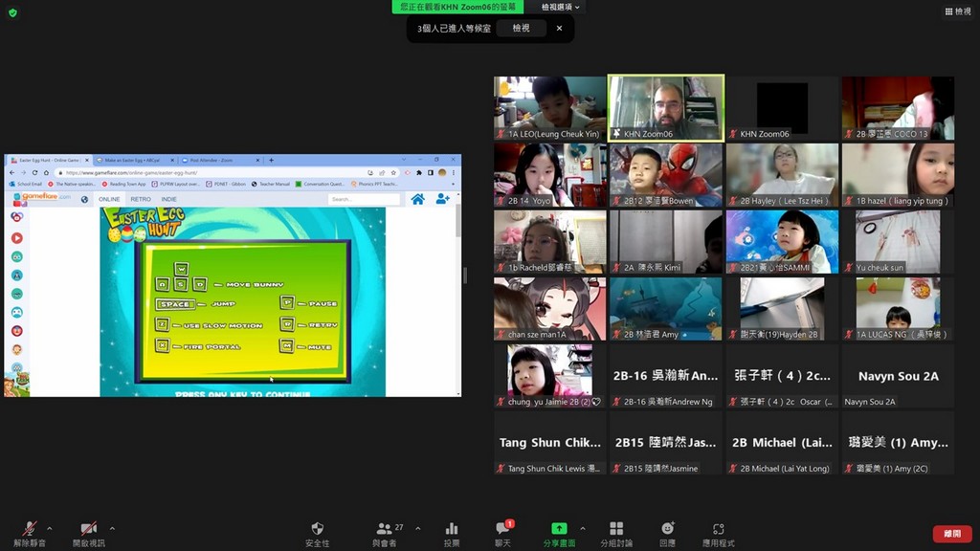
Task: Reload the gameflare page
Action: pos(35,172)
